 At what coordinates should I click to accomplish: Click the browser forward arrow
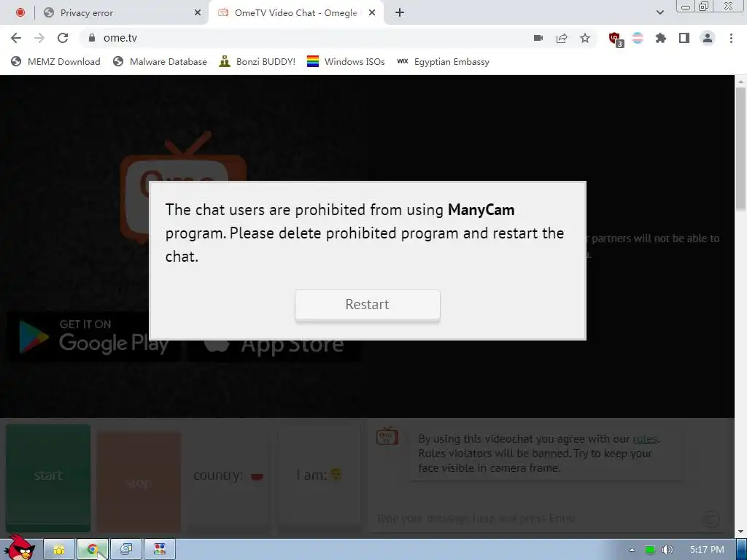[x=39, y=38]
